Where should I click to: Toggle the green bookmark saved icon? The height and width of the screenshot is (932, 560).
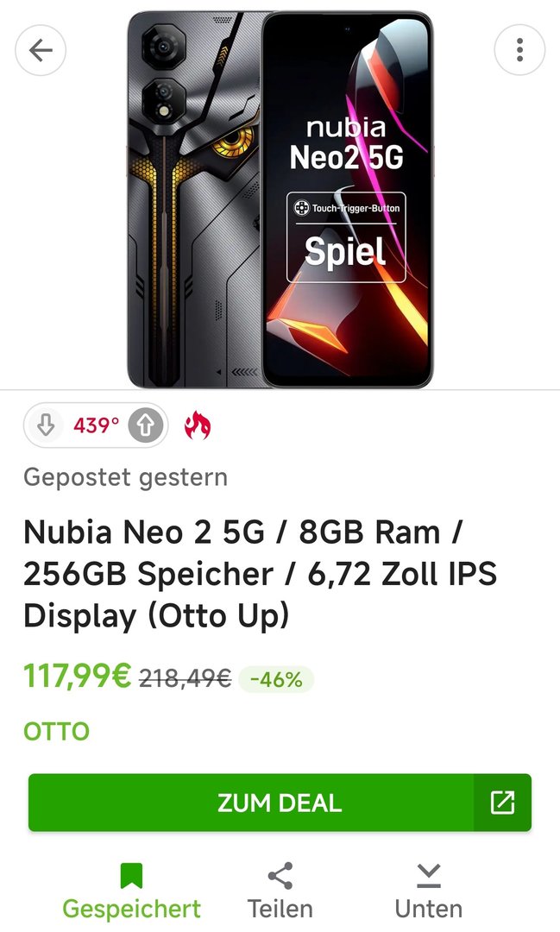pos(131,876)
